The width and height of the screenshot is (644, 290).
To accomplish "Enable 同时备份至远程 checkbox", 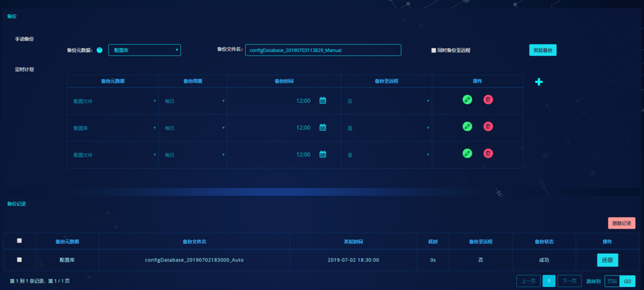I will (433, 50).
